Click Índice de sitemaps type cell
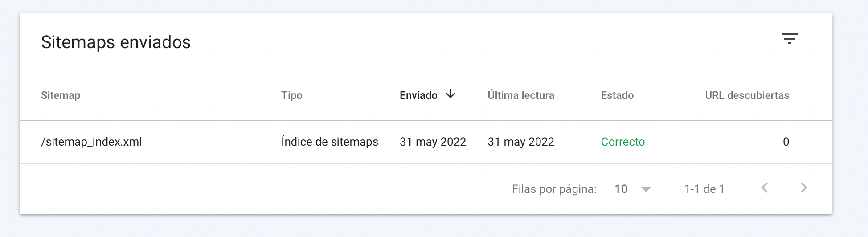 [330, 142]
